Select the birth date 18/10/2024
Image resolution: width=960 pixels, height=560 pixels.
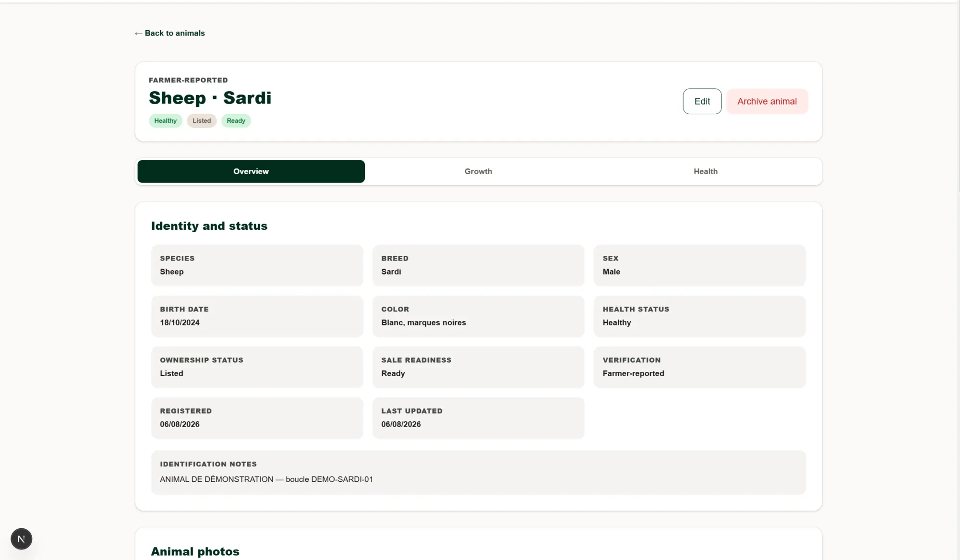tap(180, 322)
